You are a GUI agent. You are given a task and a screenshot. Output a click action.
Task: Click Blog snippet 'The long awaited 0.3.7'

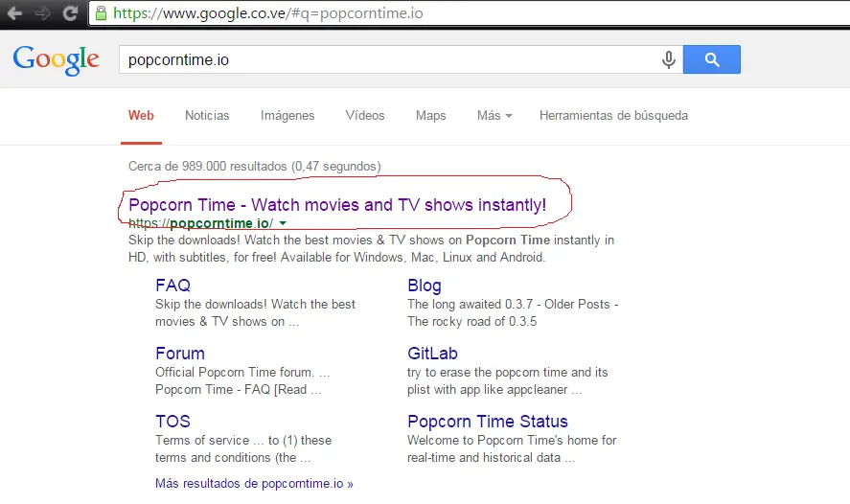tap(470, 304)
